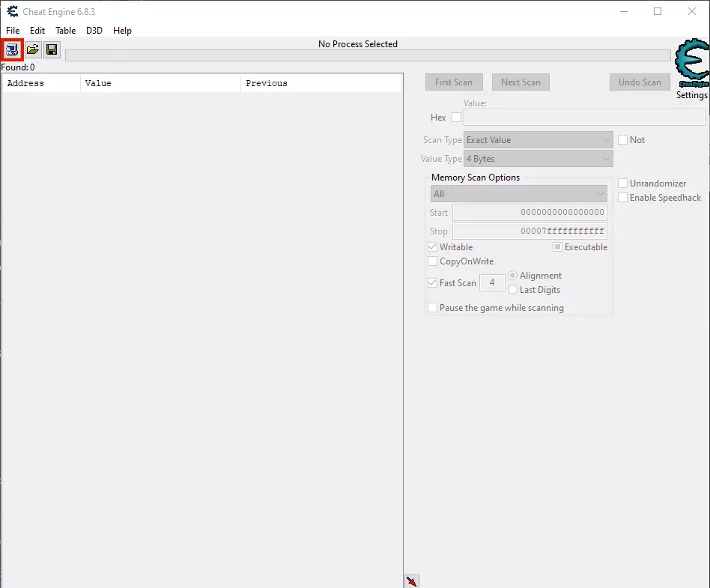Click the Settings label

pos(691,95)
